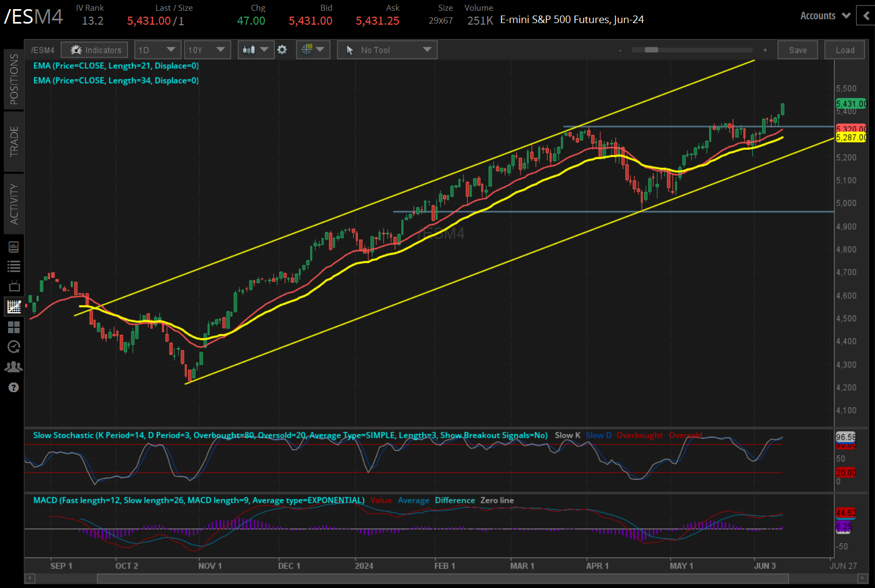The image size is (875, 588).
Task: Click the history clock icon in sidebar
Action: (14, 347)
